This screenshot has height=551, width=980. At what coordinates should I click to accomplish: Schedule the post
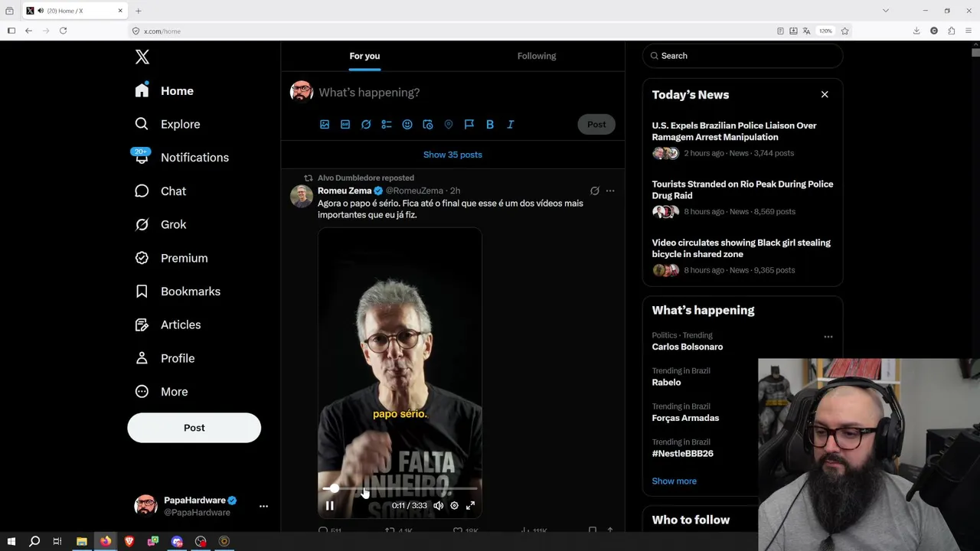point(428,125)
